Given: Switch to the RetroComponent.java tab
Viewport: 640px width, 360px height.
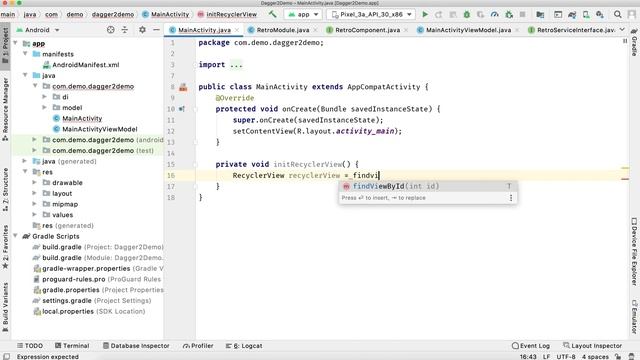Looking at the screenshot, I should click(367, 30).
